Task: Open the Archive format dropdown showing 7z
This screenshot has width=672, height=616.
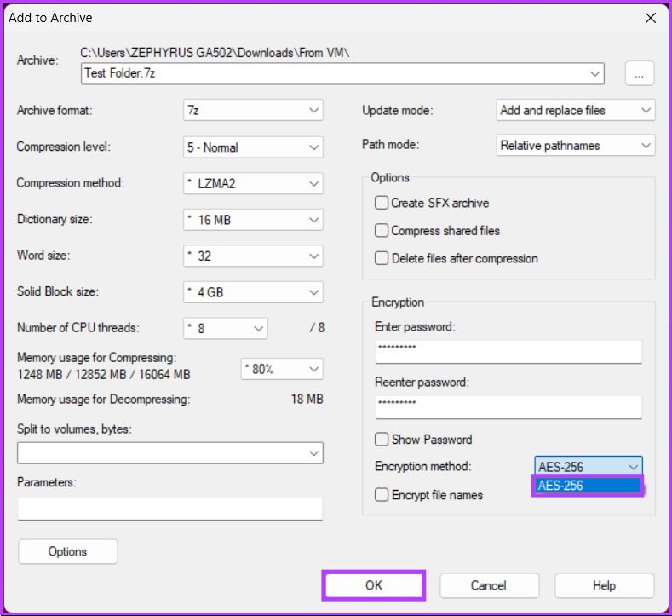Action: pos(253,110)
